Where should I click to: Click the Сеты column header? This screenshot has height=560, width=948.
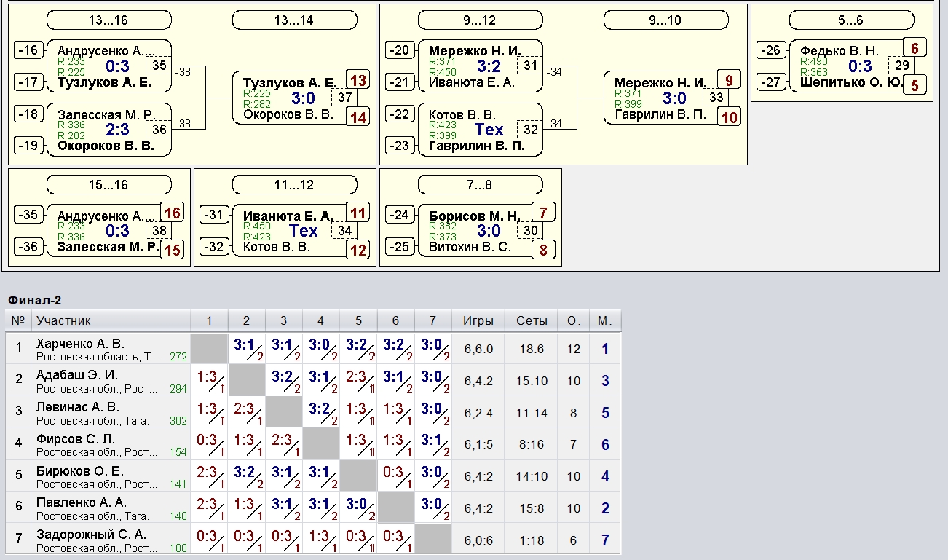(x=532, y=320)
